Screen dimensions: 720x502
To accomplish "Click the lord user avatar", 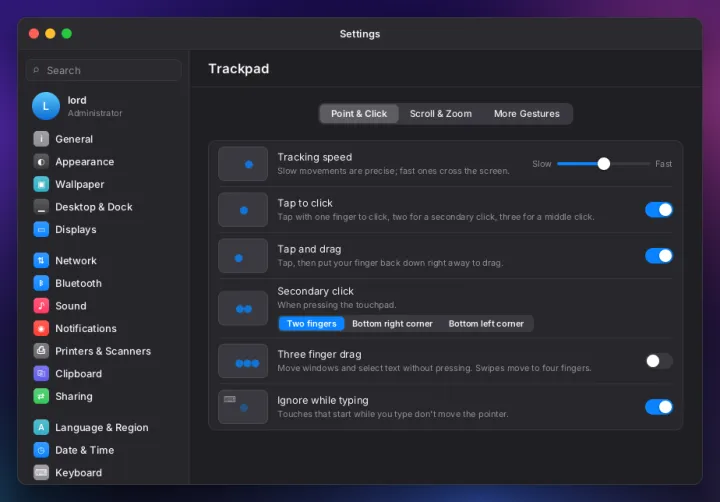I will click(x=46, y=106).
